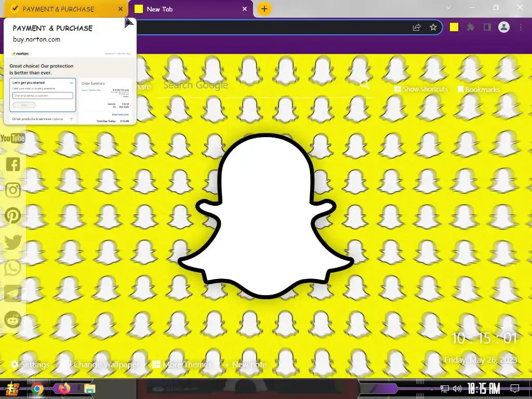
Task: Open File Explorer from taskbar
Action: pyautogui.click(x=90, y=389)
